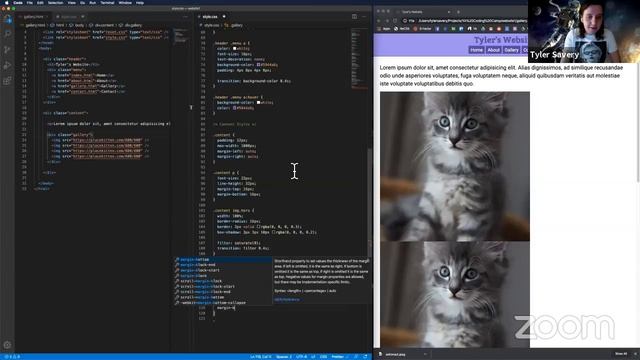Open the Extensions view in activity bar
Screen dimensions: 640x360
pos(7,81)
